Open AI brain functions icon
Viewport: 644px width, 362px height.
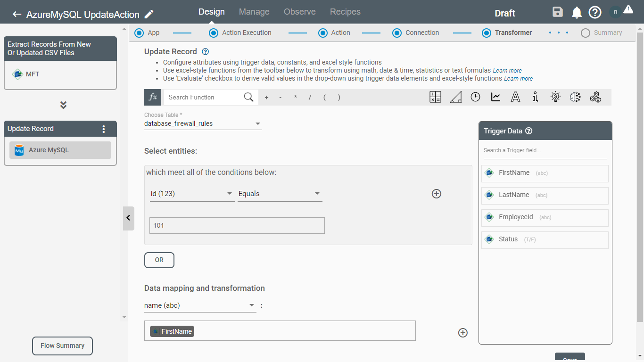[x=575, y=97]
